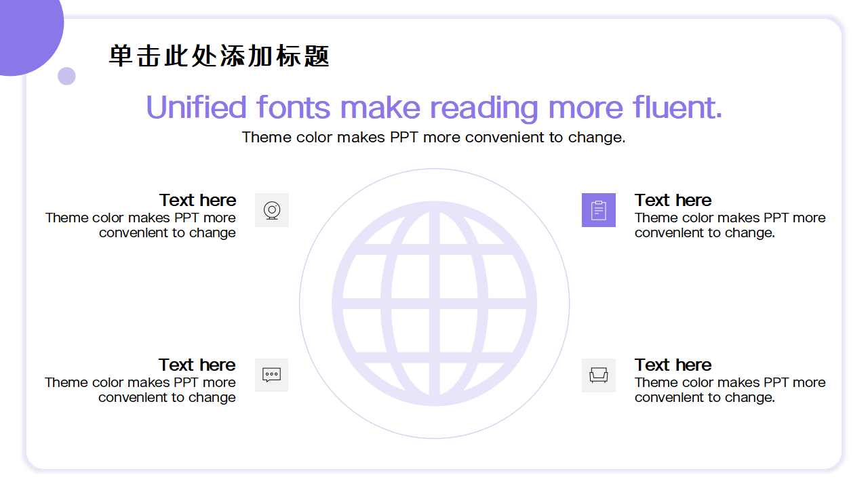Click the armchair icon tile
The height and width of the screenshot is (488, 868).
point(599,375)
